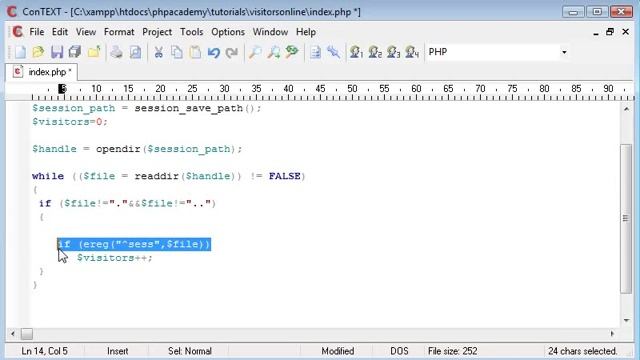The image size is (640, 360).
Task: Click the '$session_path = session_save_path();' line
Action: 146,108
